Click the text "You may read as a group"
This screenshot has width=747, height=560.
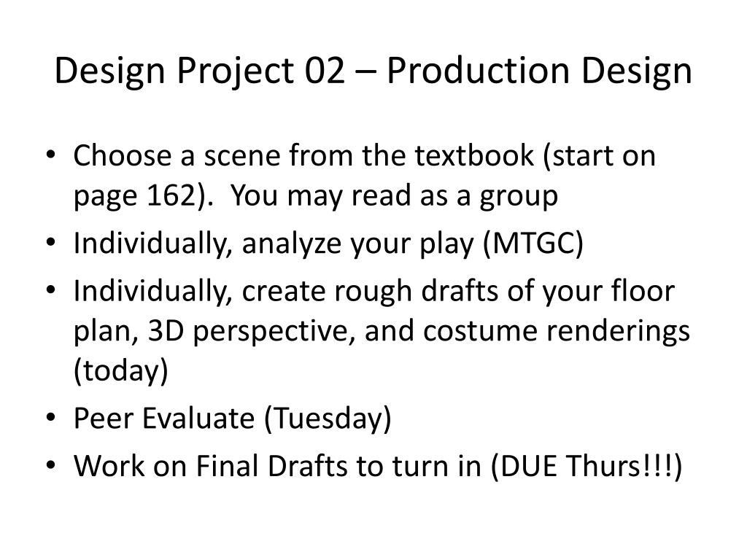pyautogui.click(x=395, y=197)
